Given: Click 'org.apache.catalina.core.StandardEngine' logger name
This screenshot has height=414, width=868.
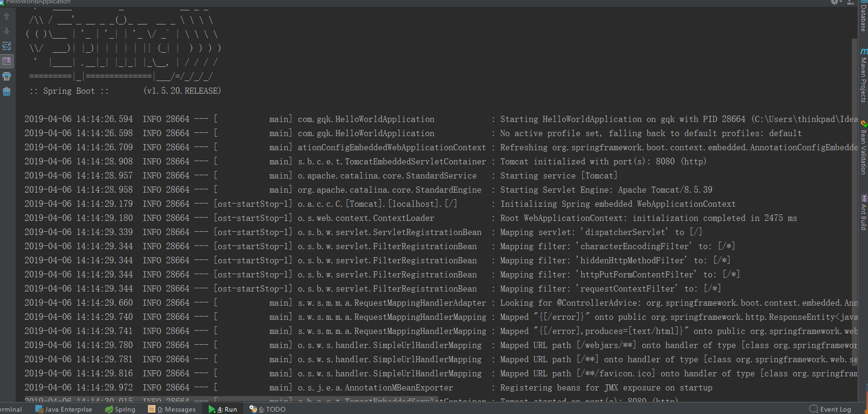Looking at the screenshot, I should (x=389, y=190).
